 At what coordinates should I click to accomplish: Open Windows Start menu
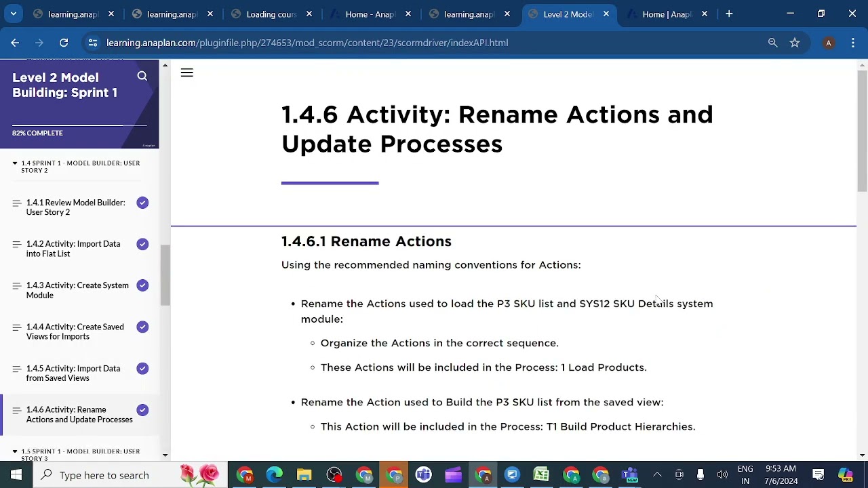16,475
